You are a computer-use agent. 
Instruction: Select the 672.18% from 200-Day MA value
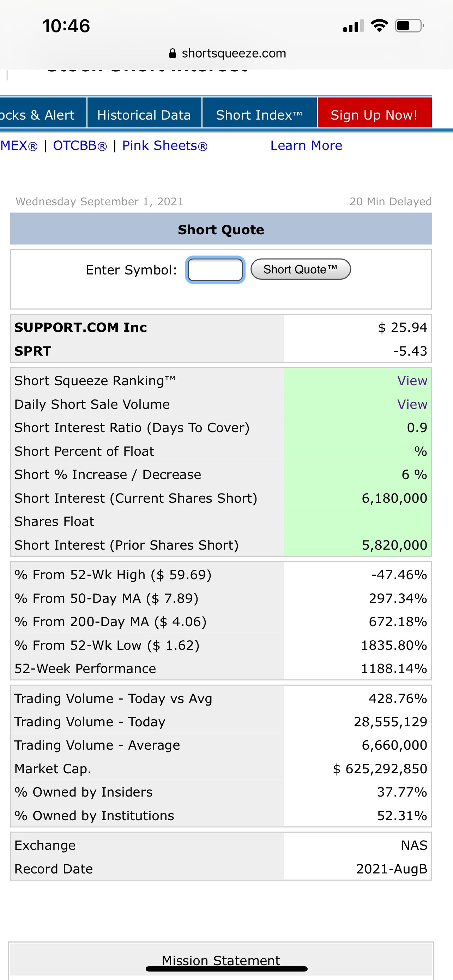point(398,622)
